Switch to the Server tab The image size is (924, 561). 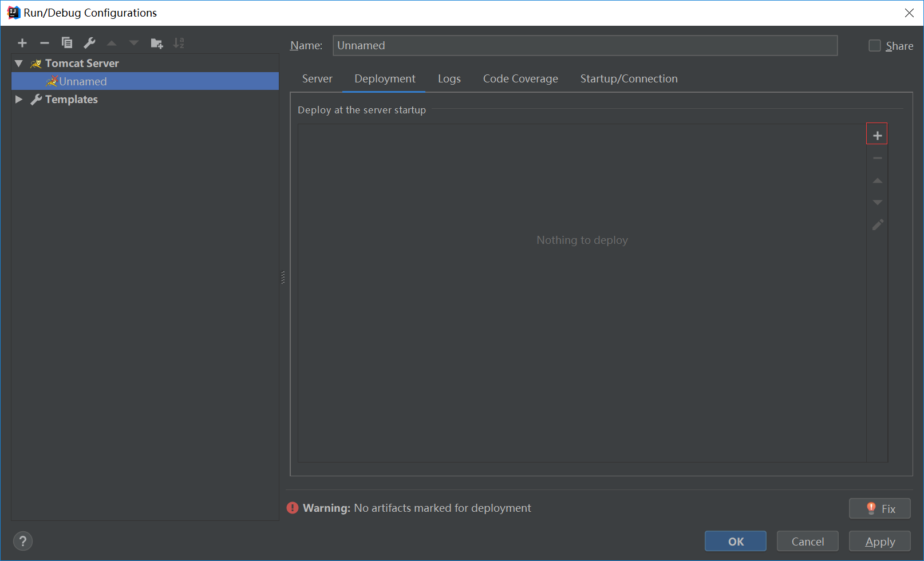click(x=317, y=79)
